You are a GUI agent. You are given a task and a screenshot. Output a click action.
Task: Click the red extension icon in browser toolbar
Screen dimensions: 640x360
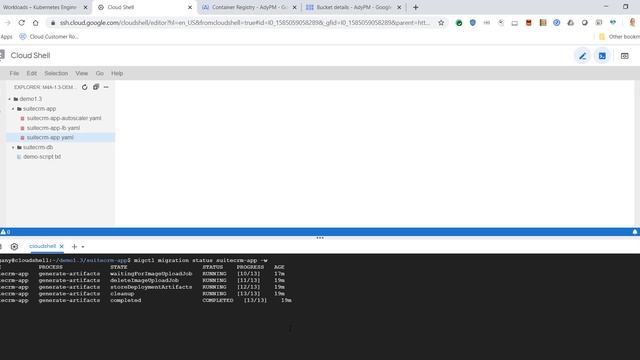[x=529, y=23]
